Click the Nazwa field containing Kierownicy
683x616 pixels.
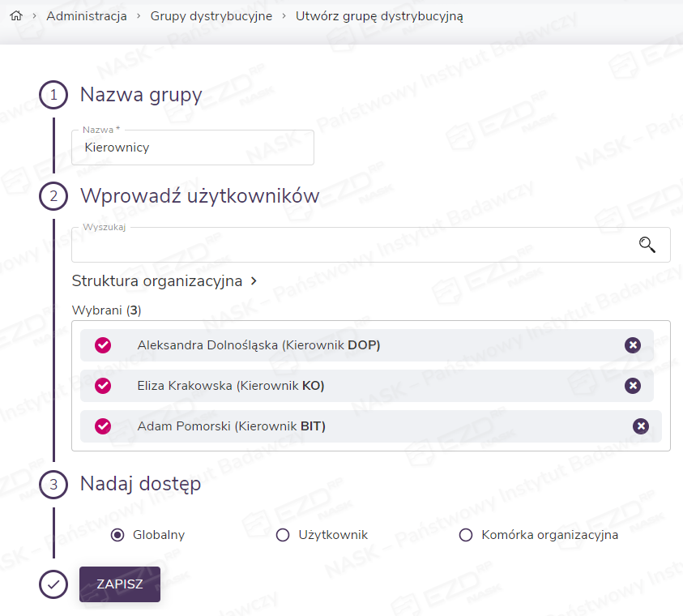pos(193,148)
